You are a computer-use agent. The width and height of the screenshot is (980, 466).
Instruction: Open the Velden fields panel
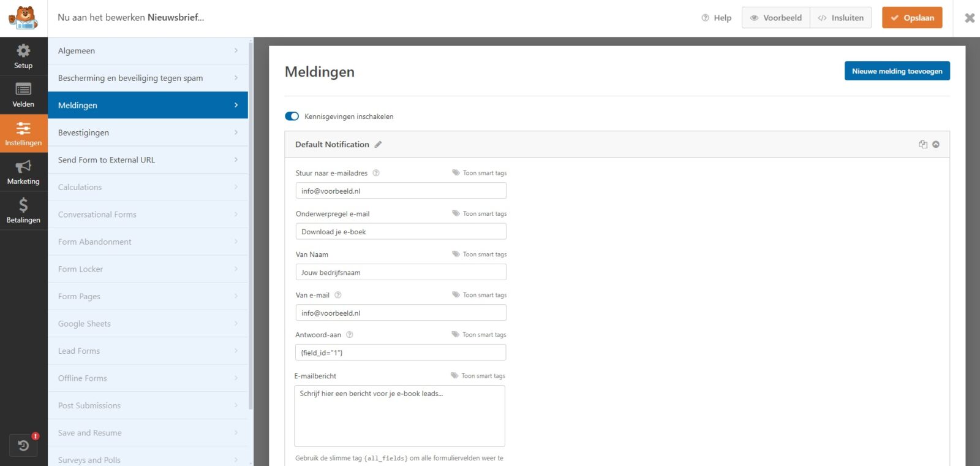(23, 95)
